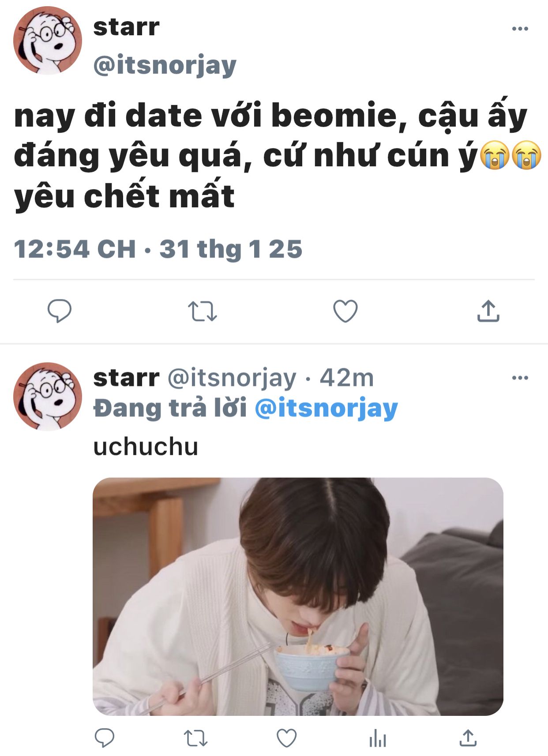This screenshot has width=548, height=756.
Task: Open the more options menu on main tweet
Action: (x=520, y=29)
